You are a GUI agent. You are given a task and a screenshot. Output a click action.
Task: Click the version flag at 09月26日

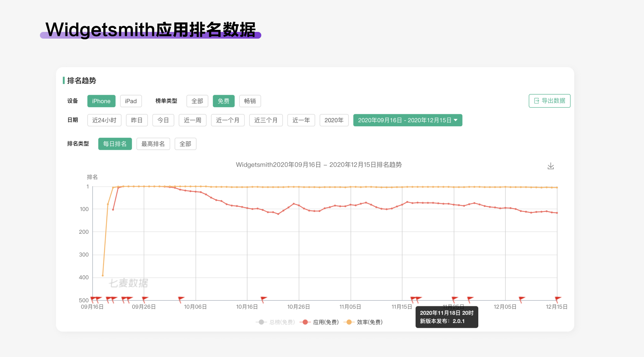pos(145,299)
